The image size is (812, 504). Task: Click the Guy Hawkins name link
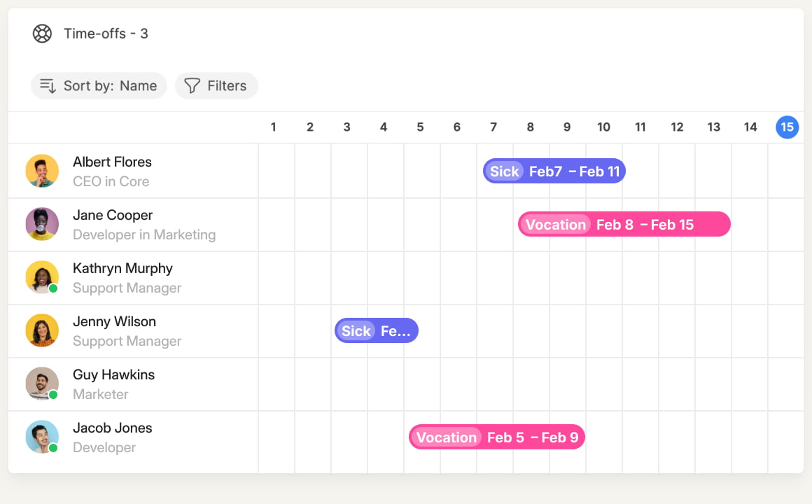click(x=114, y=374)
